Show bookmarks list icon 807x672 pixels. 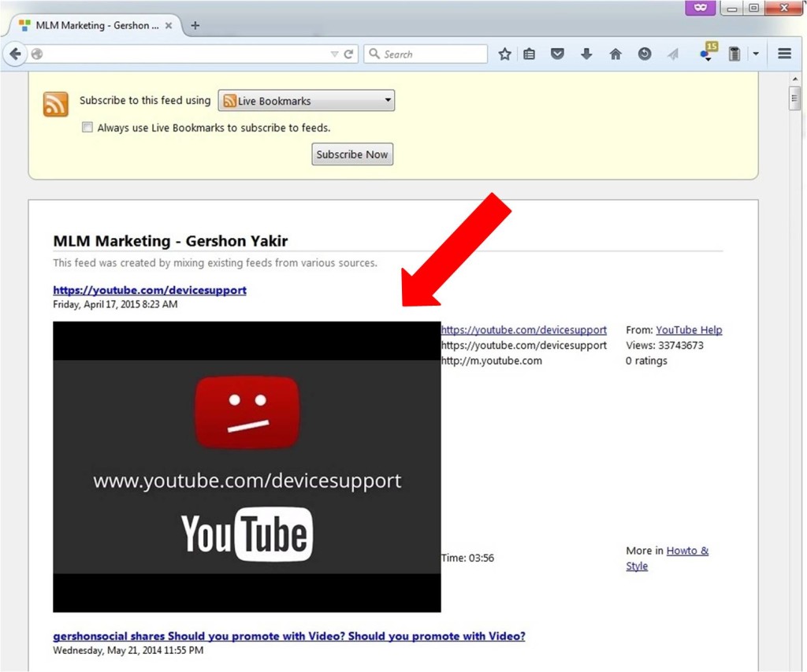(x=529, y=54)
